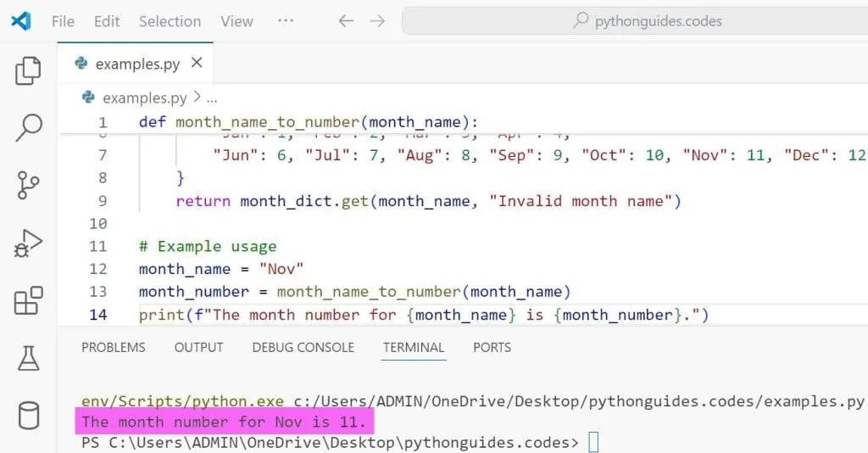Open the database cylinder icon in sidebar
Viewport: 868px width, 453px height.
point(29,416)
